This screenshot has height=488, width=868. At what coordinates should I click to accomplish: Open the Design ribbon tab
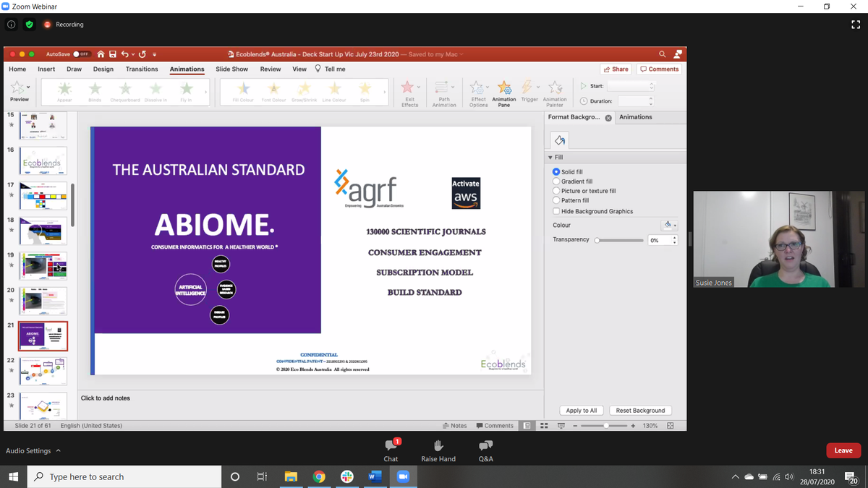tap(103, 69)
